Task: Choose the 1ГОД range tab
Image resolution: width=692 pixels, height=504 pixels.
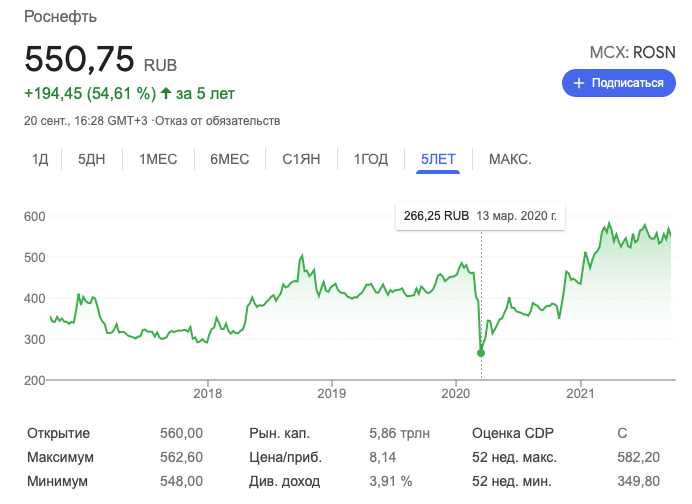Action: (371, 159)
